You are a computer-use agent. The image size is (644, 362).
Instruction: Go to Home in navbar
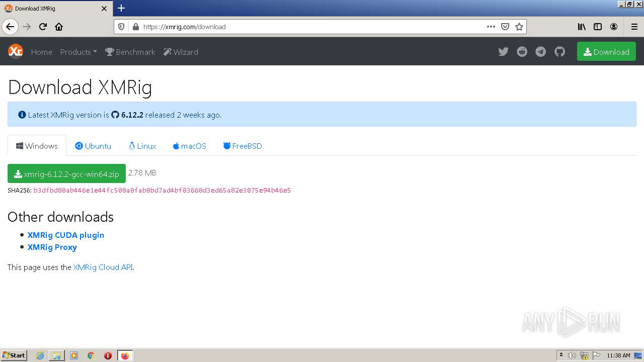(41, 52)
